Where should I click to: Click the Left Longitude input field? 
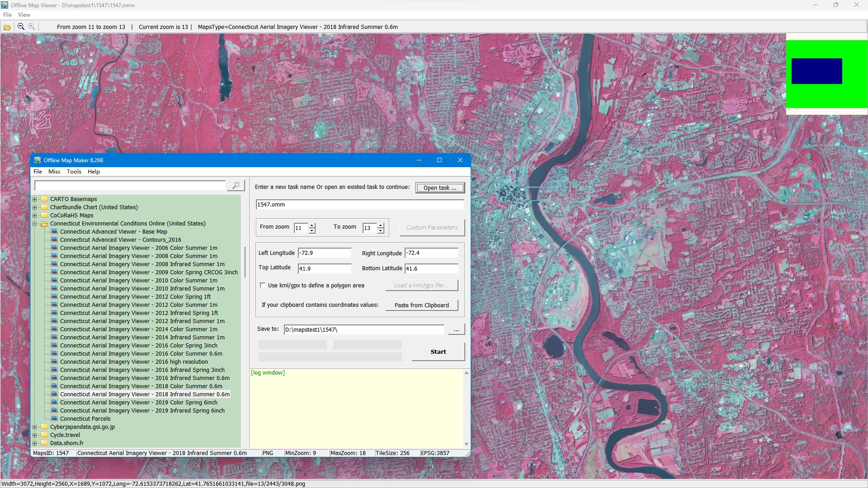(x=325, y=253)
